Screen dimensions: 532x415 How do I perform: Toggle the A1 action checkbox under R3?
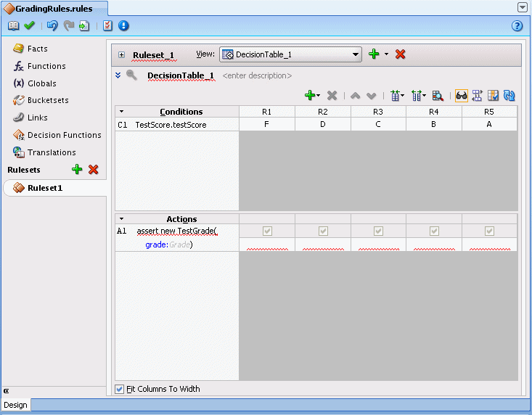378,231
